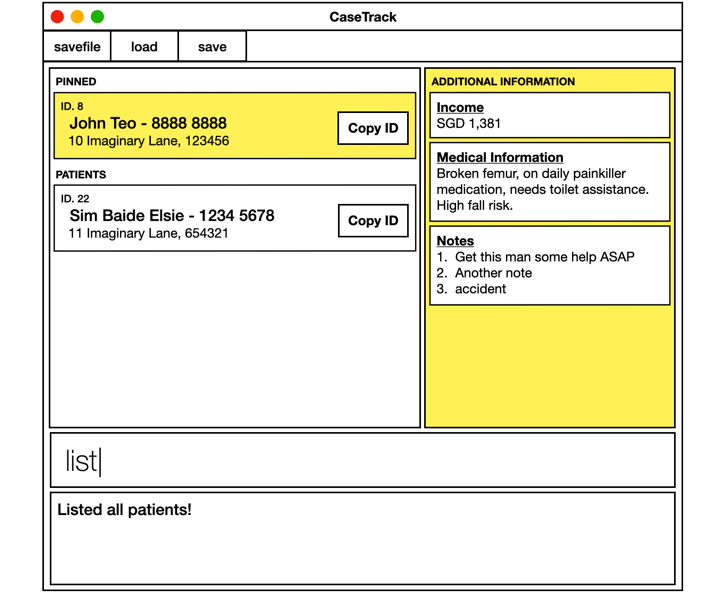Screen dimensions: 726x593
Task: Select the 'accident' note entry
Action: pyautogui.click(x=480, y=289)
